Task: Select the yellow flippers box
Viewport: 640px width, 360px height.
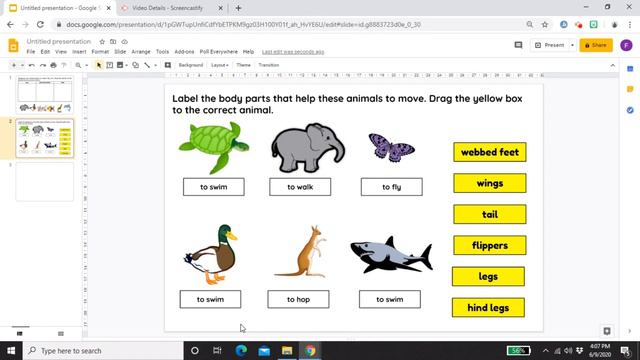Action: point(489,245)
